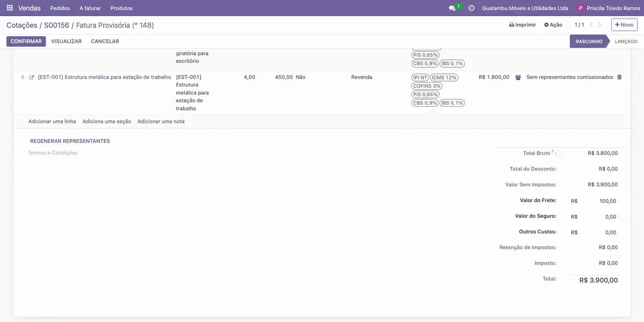
Task: Click the IPI NT tax tag
Action: (420, 77)
